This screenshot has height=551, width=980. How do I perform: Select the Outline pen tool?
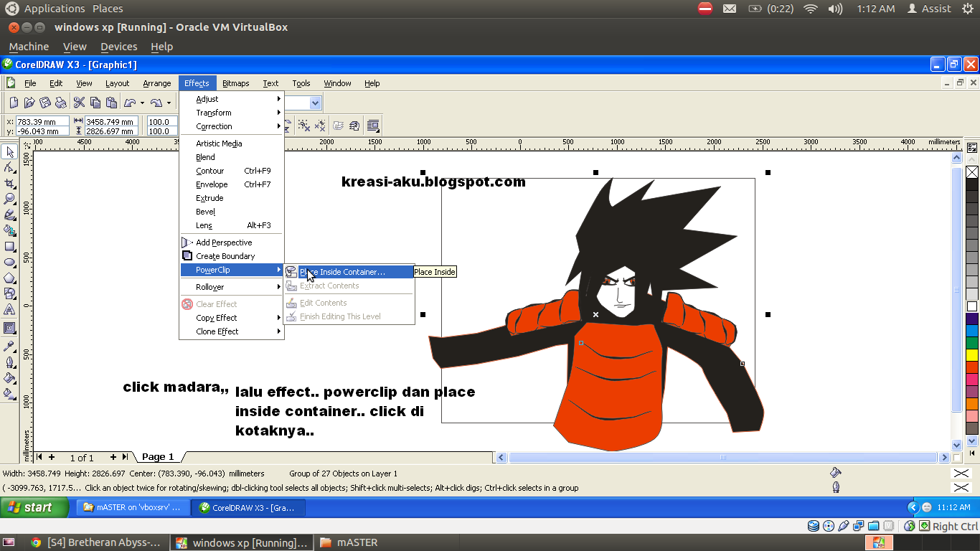pos(10,362)
